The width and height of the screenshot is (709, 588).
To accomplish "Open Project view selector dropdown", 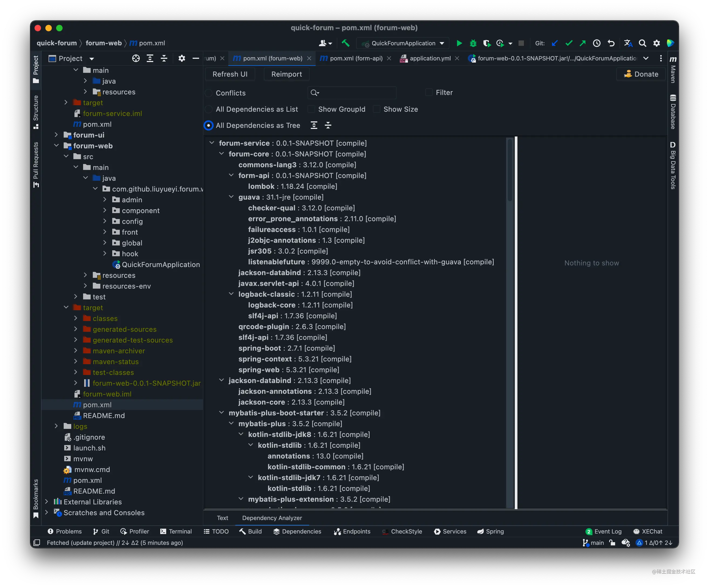I will pos(71,58).
